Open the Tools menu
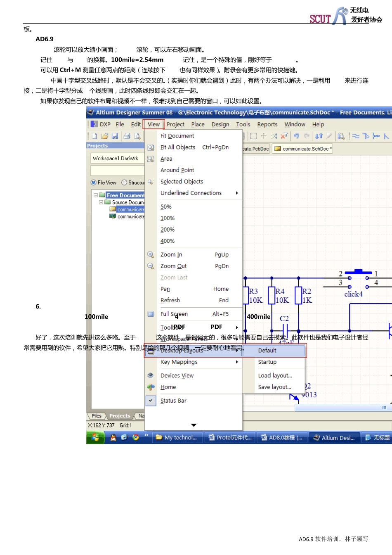The image size is (392, 555). click(x=243, y=124)
